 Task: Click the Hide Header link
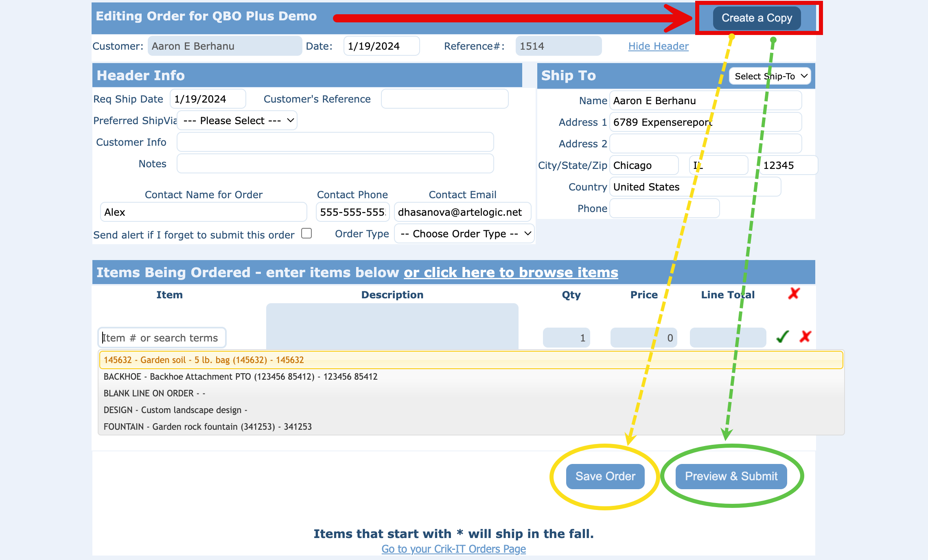[658, 46]
